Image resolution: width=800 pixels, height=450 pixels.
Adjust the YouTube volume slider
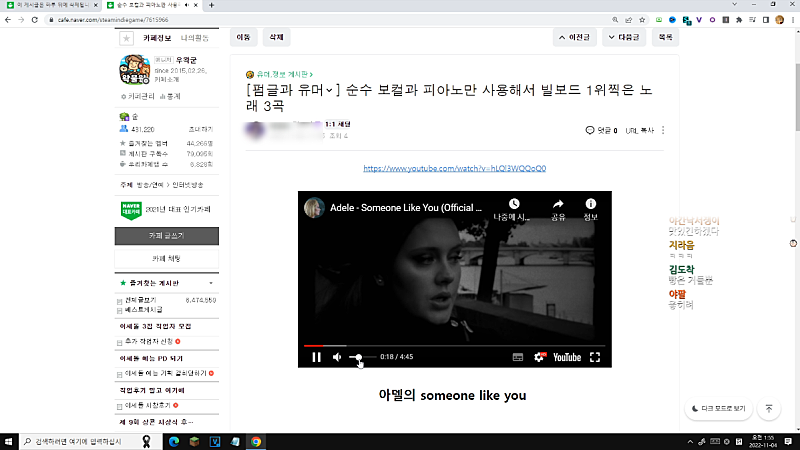362,357
